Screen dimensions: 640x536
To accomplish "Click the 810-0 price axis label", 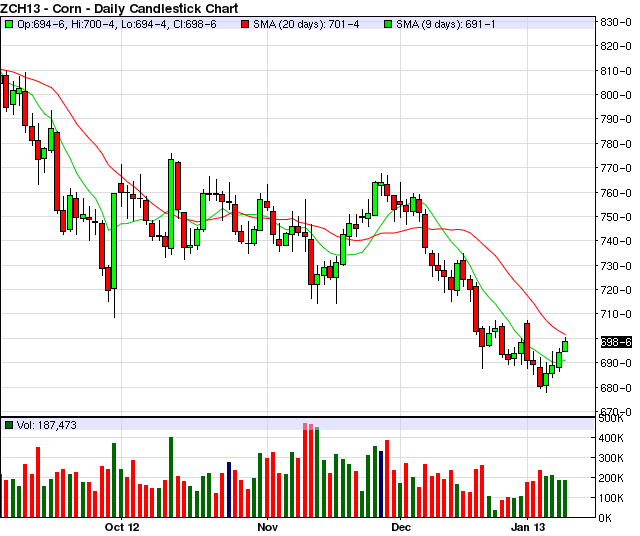I will point(616,71).
